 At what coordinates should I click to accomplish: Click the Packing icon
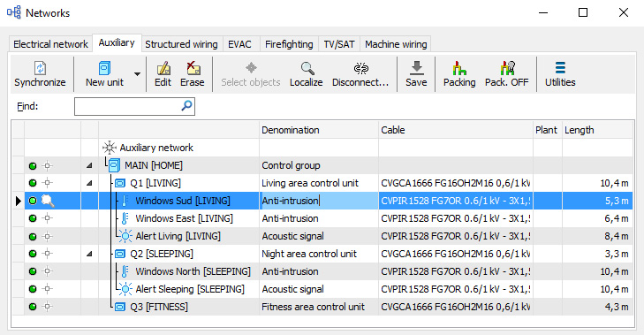pyautogui.click(x=459, y=68)
